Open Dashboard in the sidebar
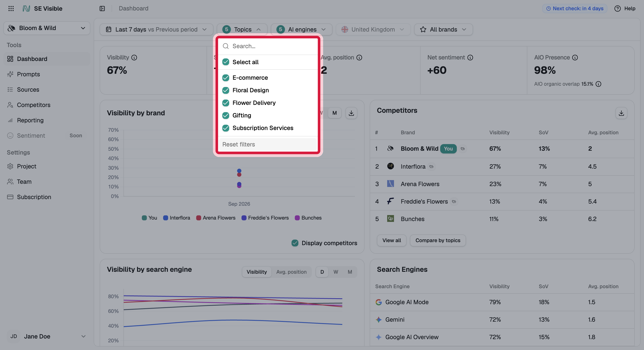Image resolution: width=644 pixels, height=350 pixels. click(x=47, y=59)
